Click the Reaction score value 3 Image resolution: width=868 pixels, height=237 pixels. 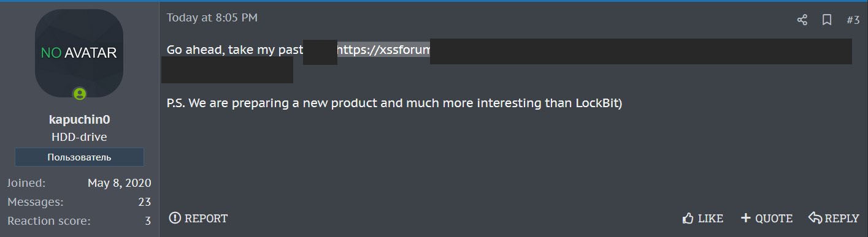pos(148,221)
